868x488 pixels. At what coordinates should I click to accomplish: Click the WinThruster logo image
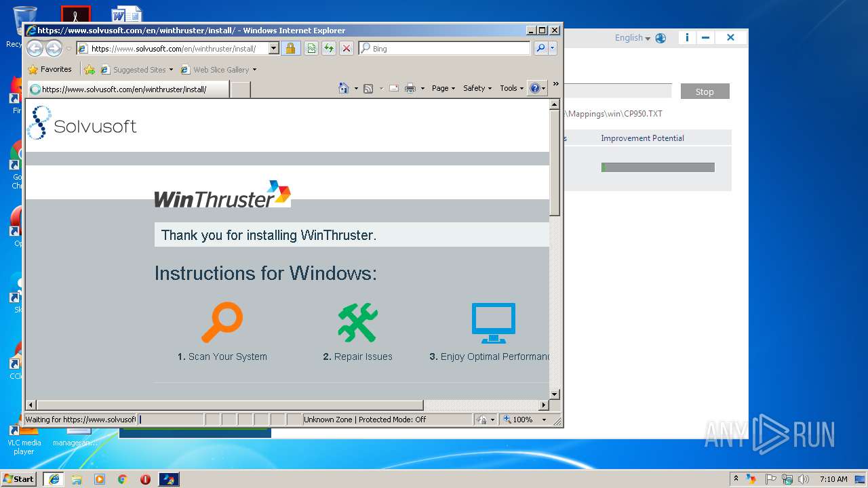point(222,194)
